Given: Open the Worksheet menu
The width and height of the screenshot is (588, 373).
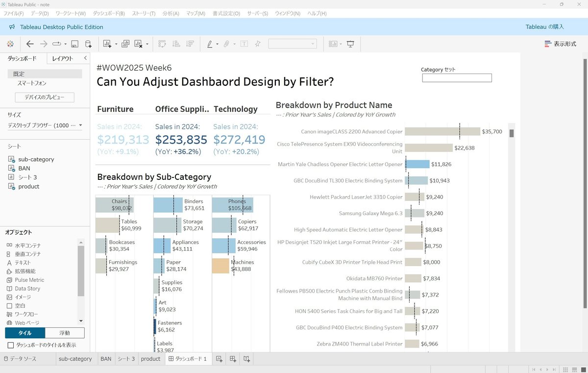Looking at the screenshot, I should click(71, 13).
